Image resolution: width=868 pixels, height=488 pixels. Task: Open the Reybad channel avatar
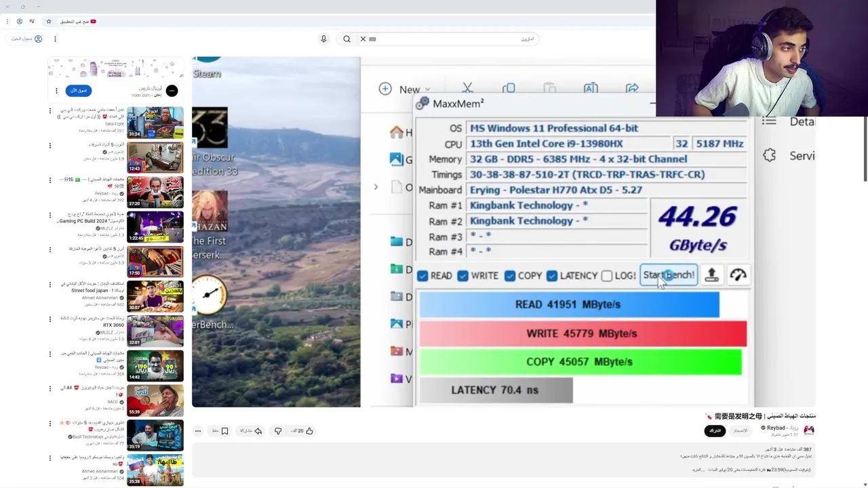click(808, 430)
